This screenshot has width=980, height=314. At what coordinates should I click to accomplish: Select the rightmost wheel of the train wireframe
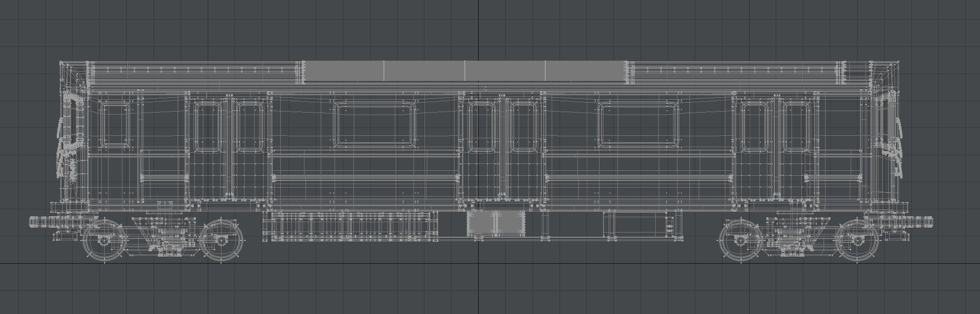point(858,241)
